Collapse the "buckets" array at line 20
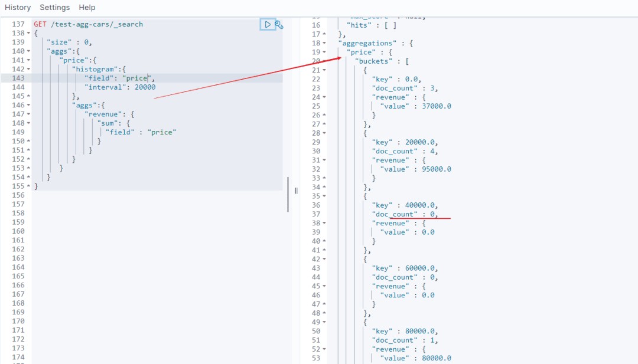This screenshot has height=364, width=638. (324, 61)
